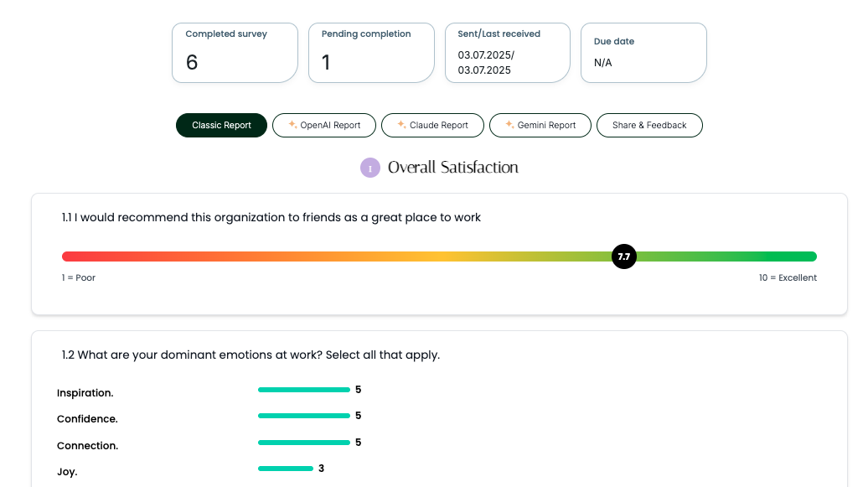Screen dimensions: 868x487
Task: Click the "1 = Poor" scale label
Action: (79, 277)
